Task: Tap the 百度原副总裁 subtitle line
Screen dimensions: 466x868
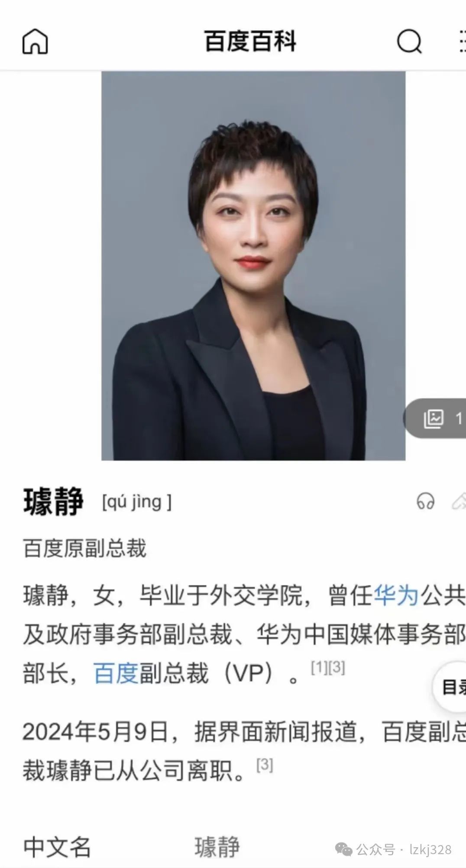Action: [85, 548]
